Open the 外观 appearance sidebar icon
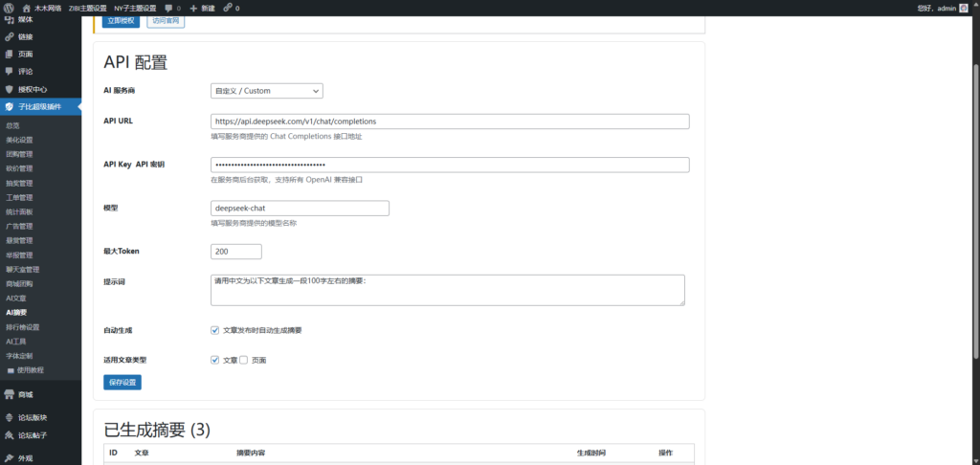This screenshot has width=980, height=465. 10,458
